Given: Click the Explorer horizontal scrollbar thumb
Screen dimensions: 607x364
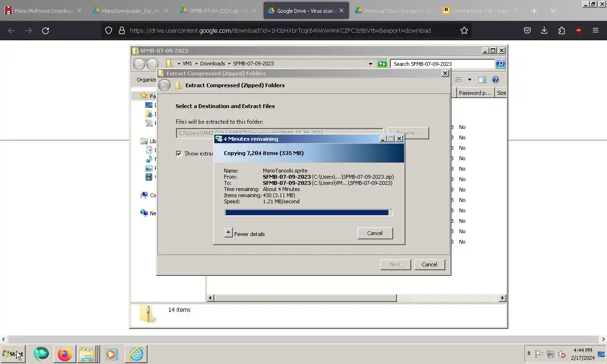Looking at the screenshot, I should (x=305, y=298).
